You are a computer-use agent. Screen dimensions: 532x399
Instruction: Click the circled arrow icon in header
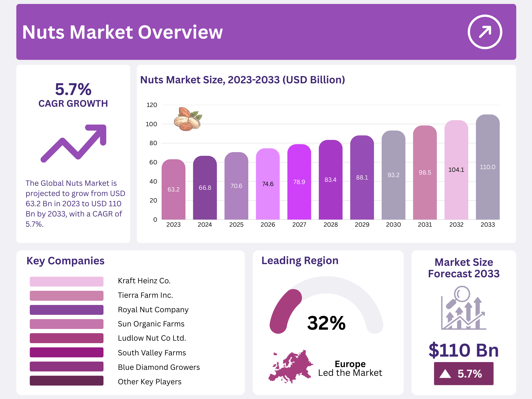tap(485, 32)
